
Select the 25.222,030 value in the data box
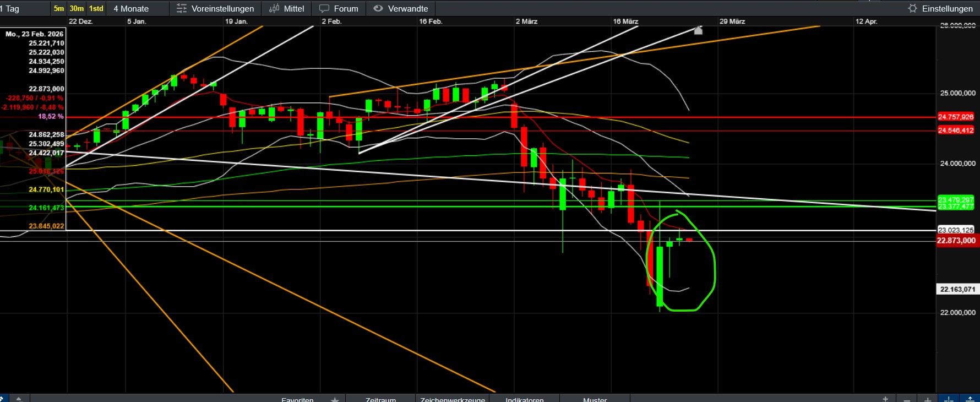(46, 52)
